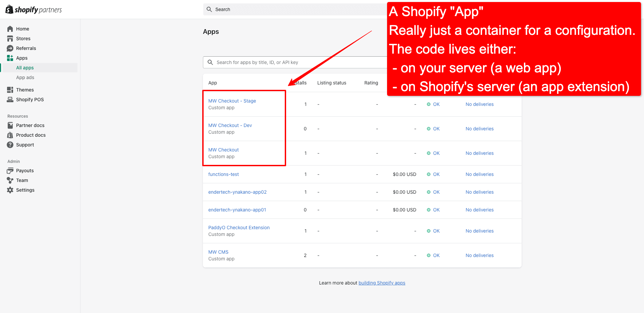Open the Support help icon
The height and width of the screenshot is (313, 644).
(x=10, y=145)
